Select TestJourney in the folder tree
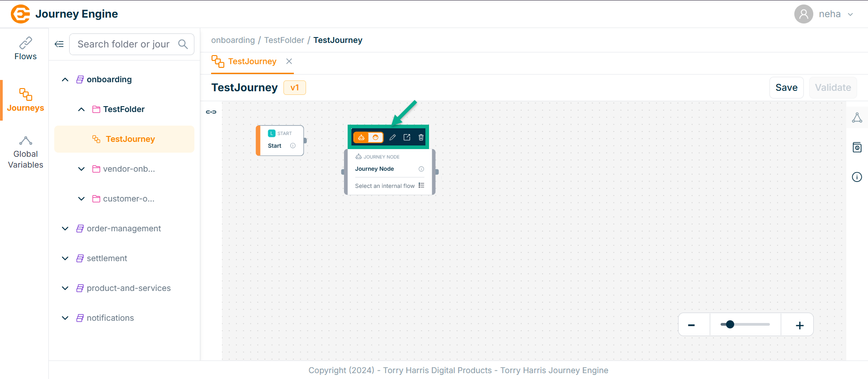Screen dimensions: 868x379 (x=130, y=139)
